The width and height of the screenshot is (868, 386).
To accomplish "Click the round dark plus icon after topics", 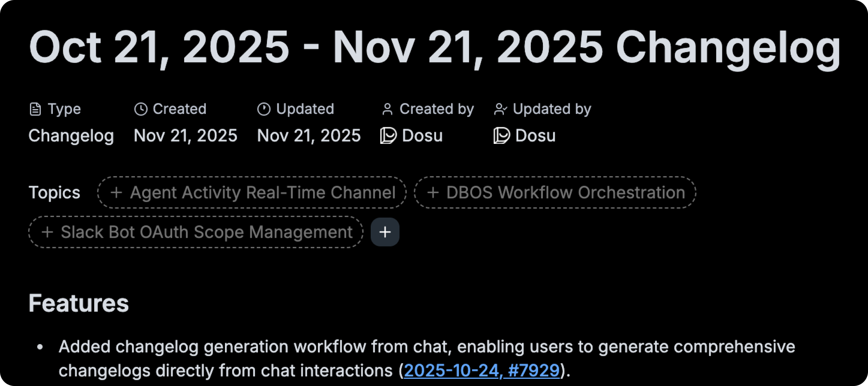I will (x=385, y=232).
